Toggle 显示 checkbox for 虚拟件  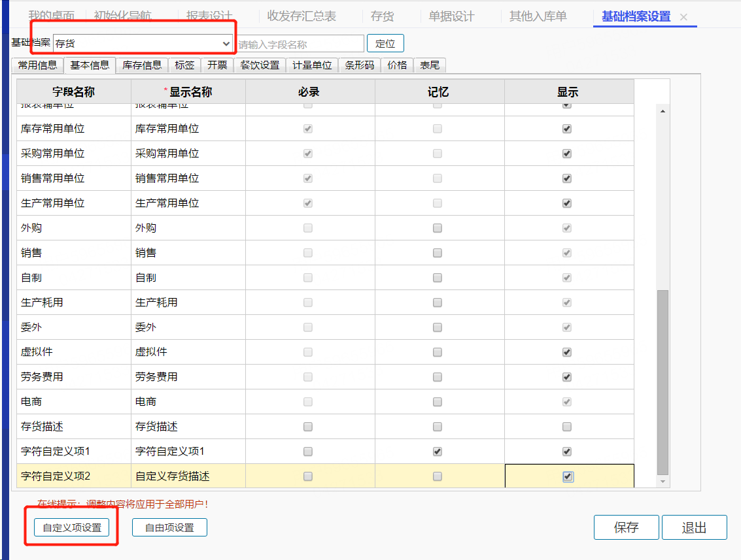567,352
